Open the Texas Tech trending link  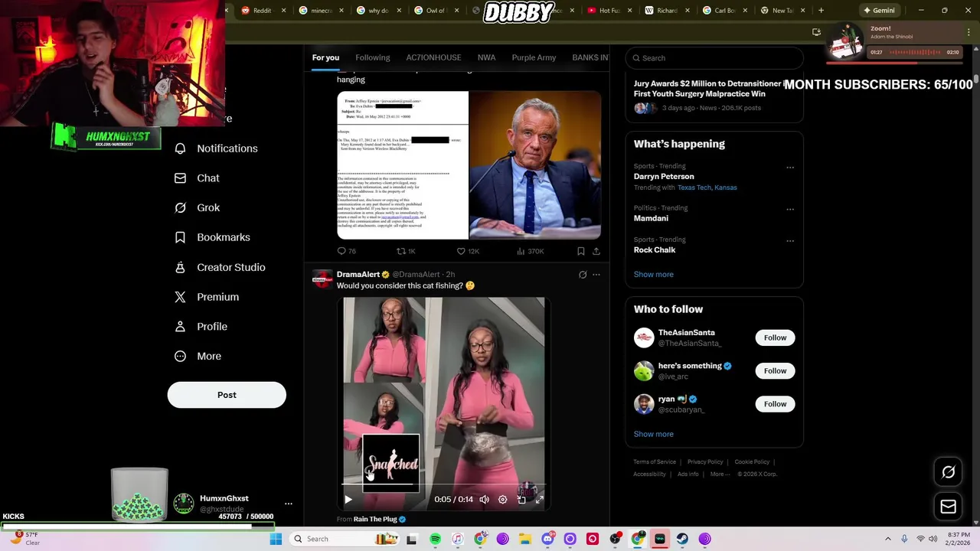click(x=694, y=187)
